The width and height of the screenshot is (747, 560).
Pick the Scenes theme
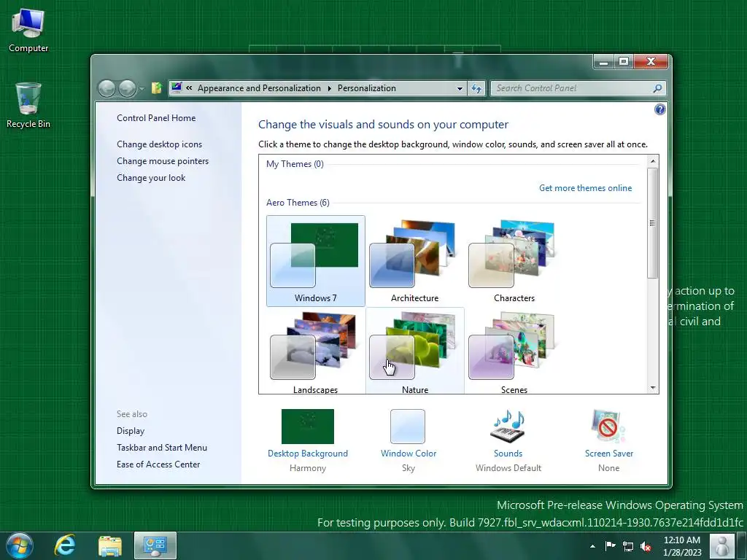point(514,351)
